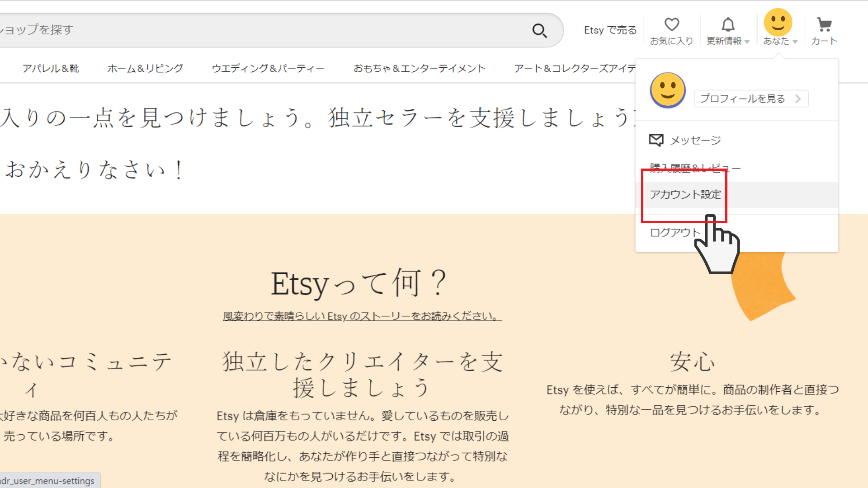Choose アカウント設定 in the menu
Image resolution: width=868 pixels, height=488 pixels.
pos(737,195)
